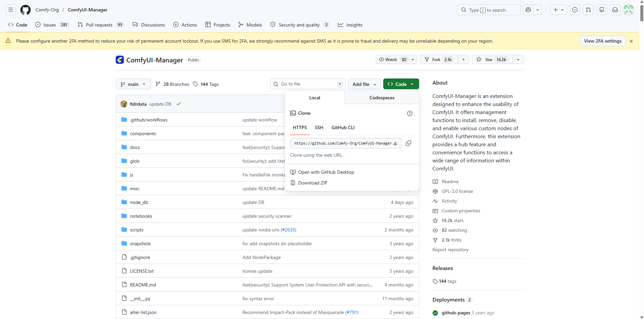Expand the Fork options dropdown arrow
The width and height of the screenshot is (644, 319).
coord(463,59)
